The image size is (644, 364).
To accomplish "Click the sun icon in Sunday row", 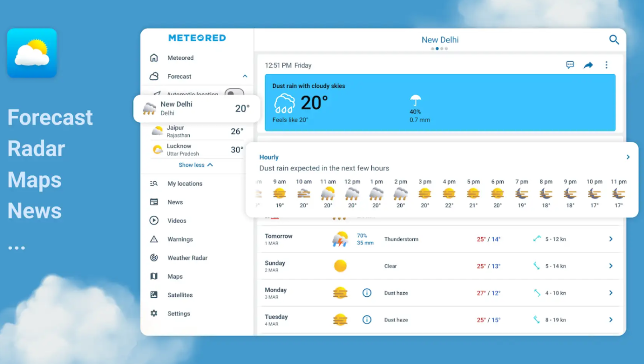I will tap(340, 266).
